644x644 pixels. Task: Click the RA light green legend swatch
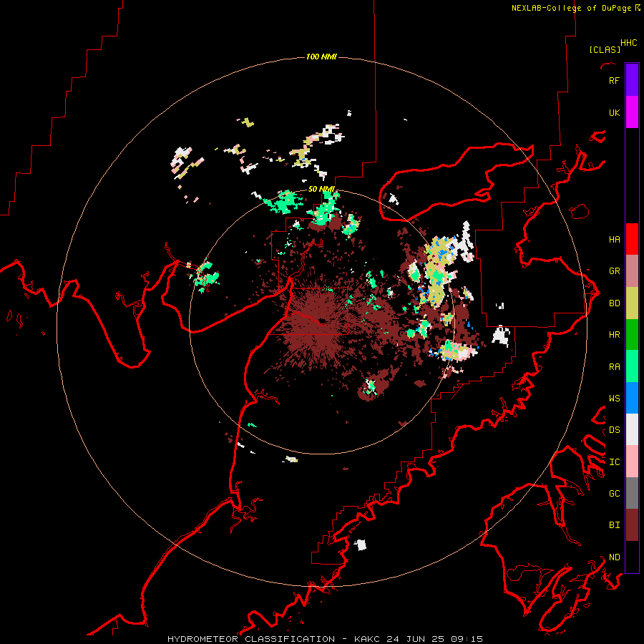632,366
